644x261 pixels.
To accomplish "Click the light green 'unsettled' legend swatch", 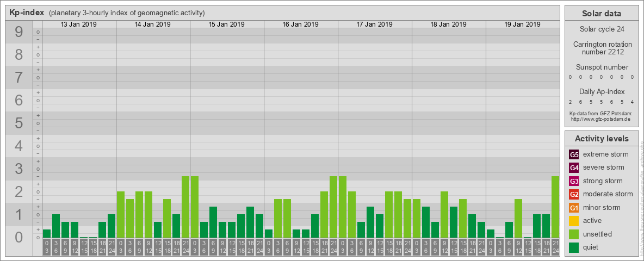I will coord(574,234).
